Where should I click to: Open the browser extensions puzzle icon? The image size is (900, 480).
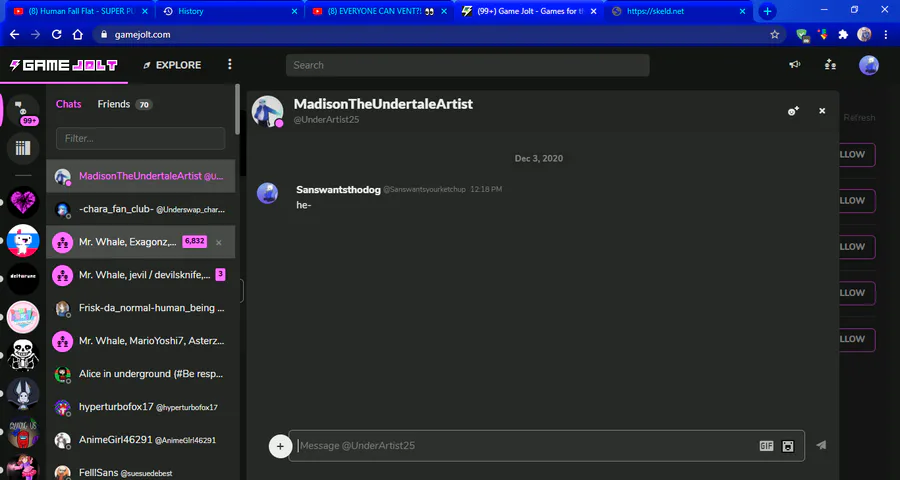pos(843,34)
